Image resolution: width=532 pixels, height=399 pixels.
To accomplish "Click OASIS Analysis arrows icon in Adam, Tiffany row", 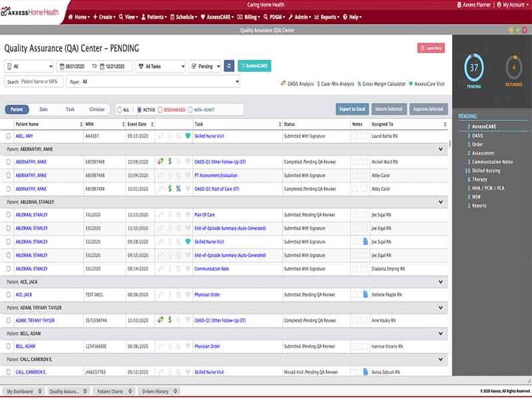I will click(x=160, y=320).
